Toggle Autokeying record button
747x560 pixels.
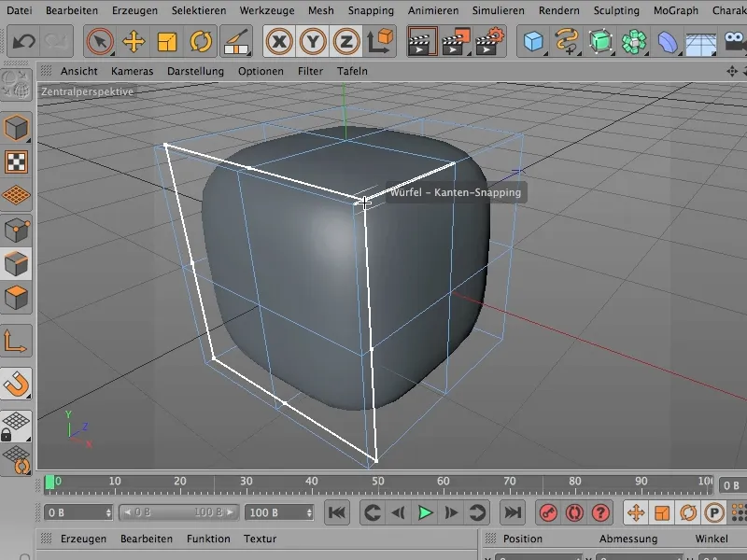(574, 512)
